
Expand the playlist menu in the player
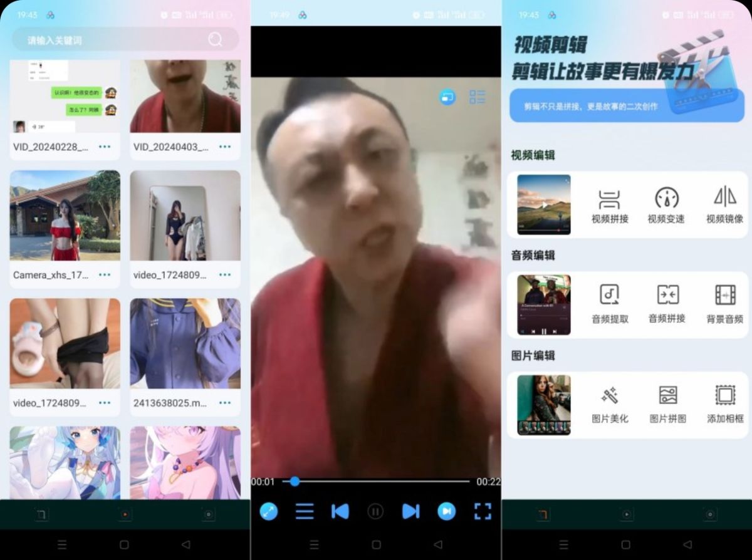tap(305, 512)
